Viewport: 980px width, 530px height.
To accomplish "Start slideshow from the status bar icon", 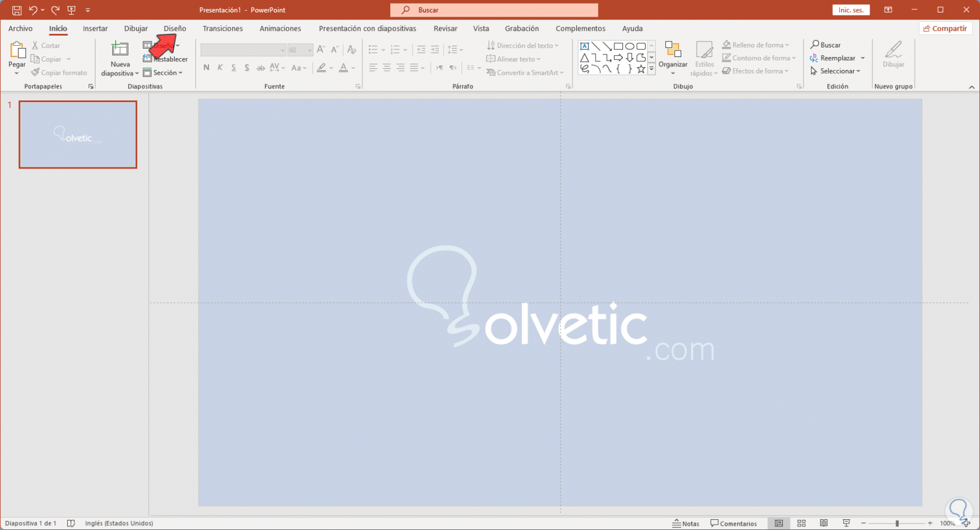I will pos(846,523).
